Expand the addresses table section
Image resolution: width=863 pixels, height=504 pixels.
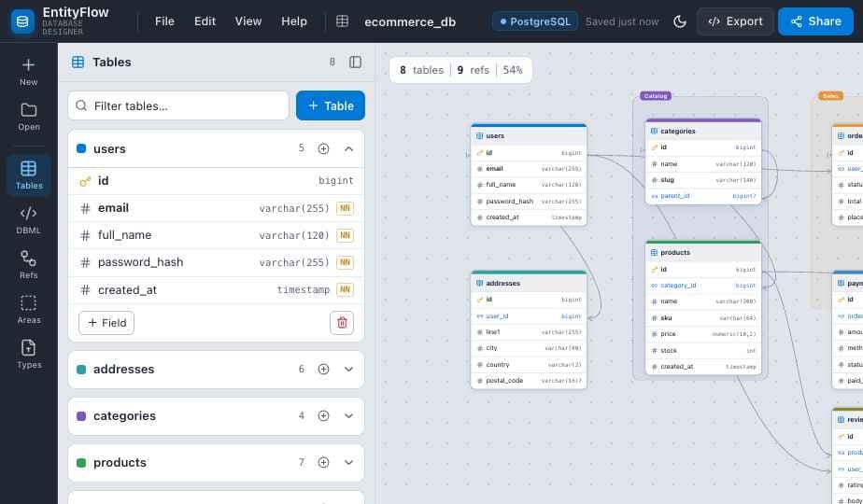coord(349,370)
